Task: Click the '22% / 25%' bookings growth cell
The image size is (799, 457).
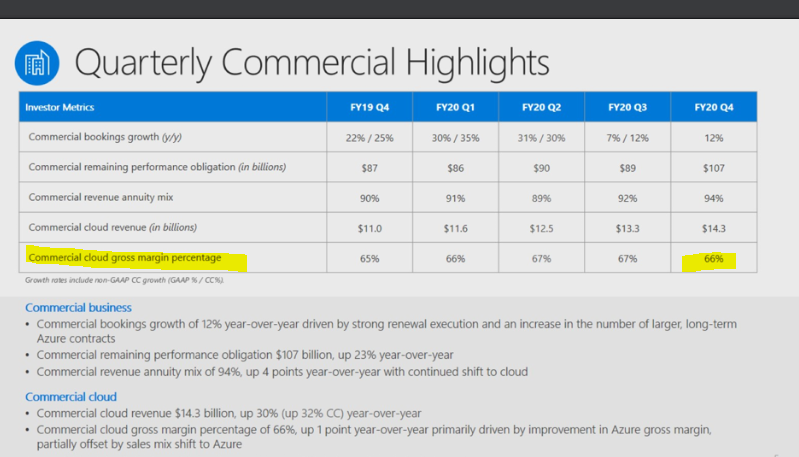Action: [369, 138]
